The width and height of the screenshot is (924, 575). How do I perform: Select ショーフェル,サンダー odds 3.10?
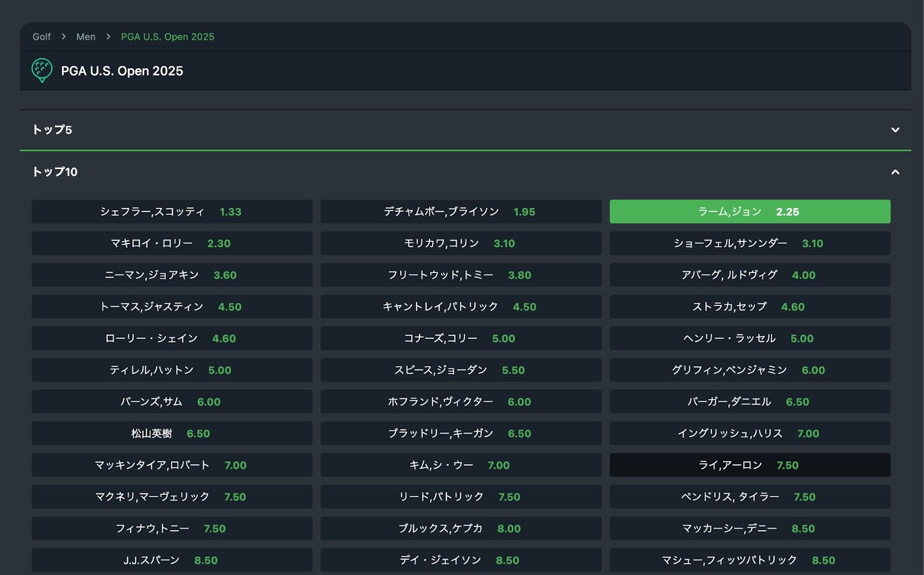[x=750, y=243]
